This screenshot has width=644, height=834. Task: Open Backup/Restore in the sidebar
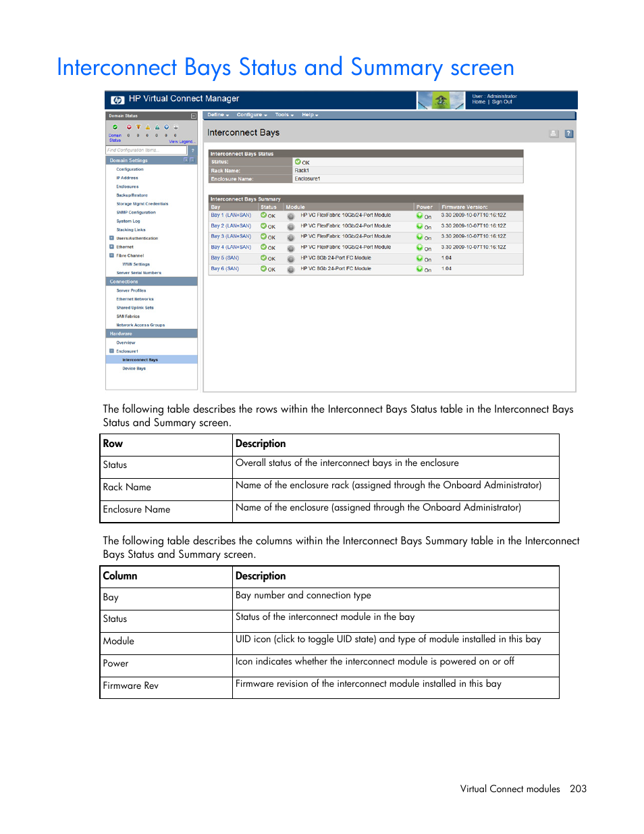[x=132, y=195]
